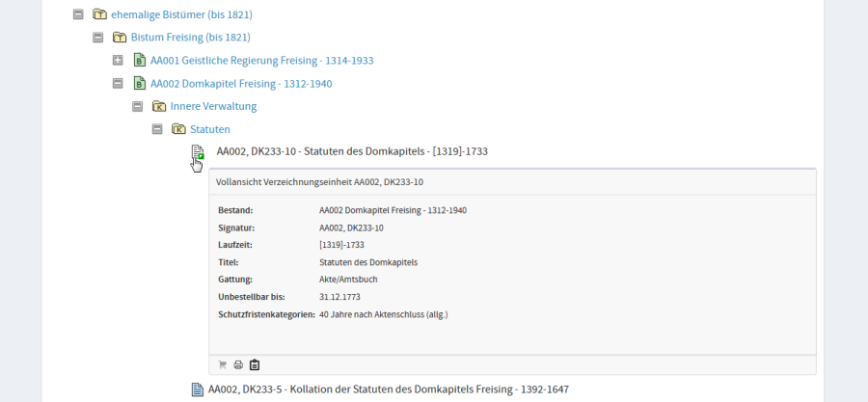This screenshot has width=868, height=402.
Task: Collapse the Statuten tree node
Action: (156, 129)
